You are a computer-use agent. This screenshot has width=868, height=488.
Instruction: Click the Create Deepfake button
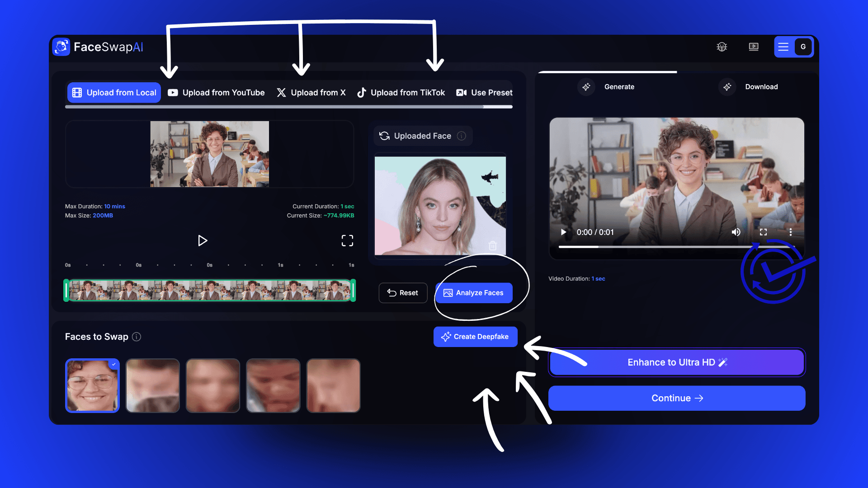click(x=475, y=337)
